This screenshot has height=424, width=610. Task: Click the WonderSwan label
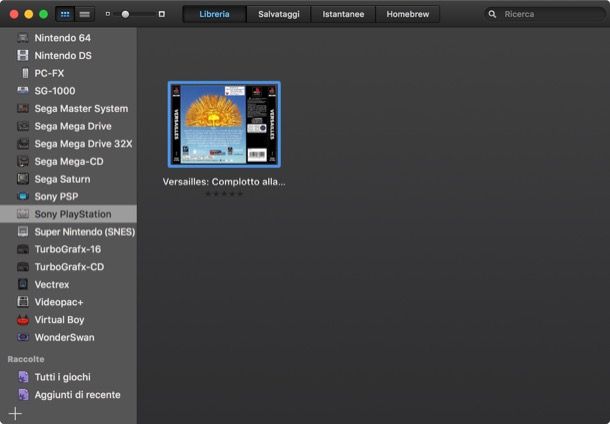[x=65, y=337]
